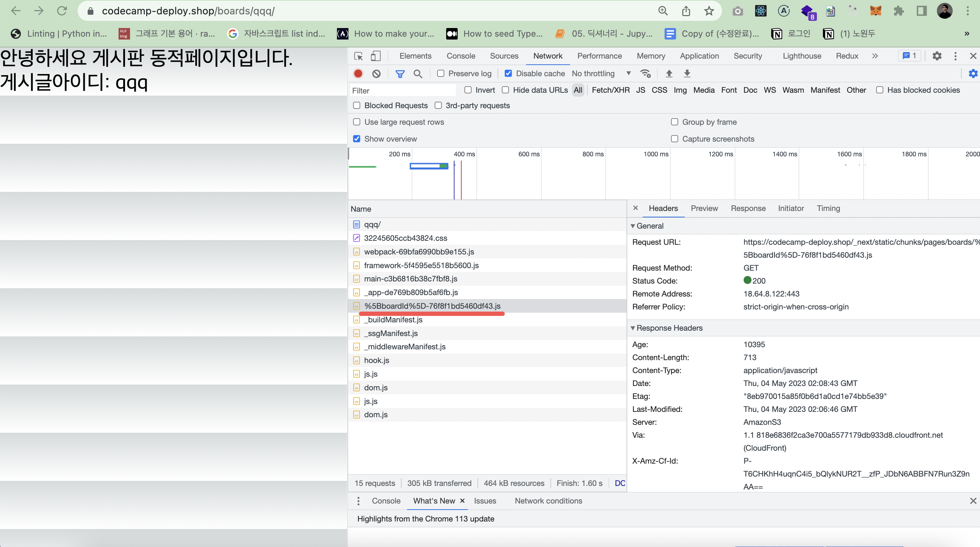The height and width of the screenshot is (547, 980).
Task: Filter requests by Fetch/XHR
Action: (x=611, y=90)
